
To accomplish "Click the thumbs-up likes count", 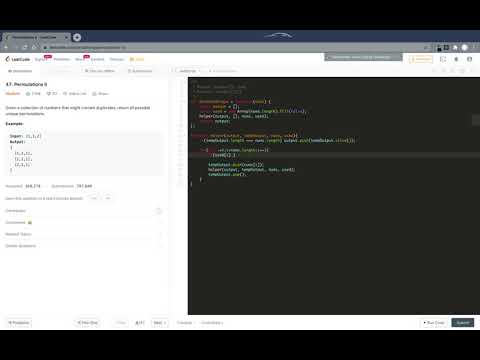I will click(33, 94).
